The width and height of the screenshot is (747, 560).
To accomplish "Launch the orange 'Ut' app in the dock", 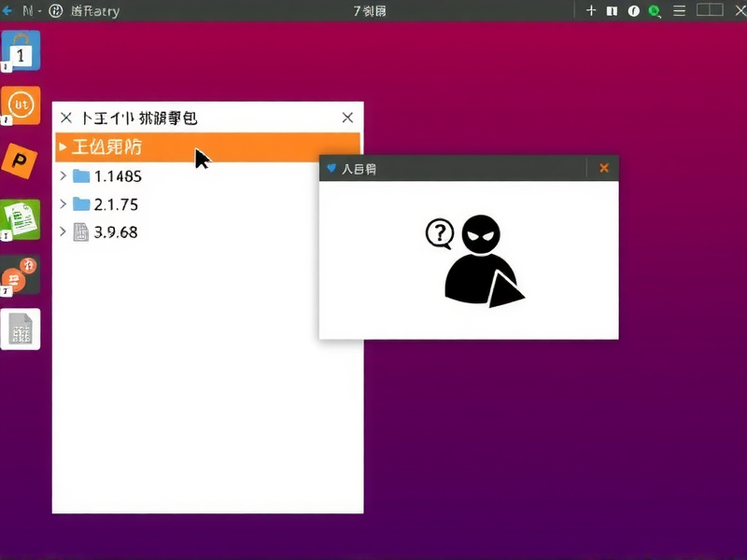I will coord(21,105).
